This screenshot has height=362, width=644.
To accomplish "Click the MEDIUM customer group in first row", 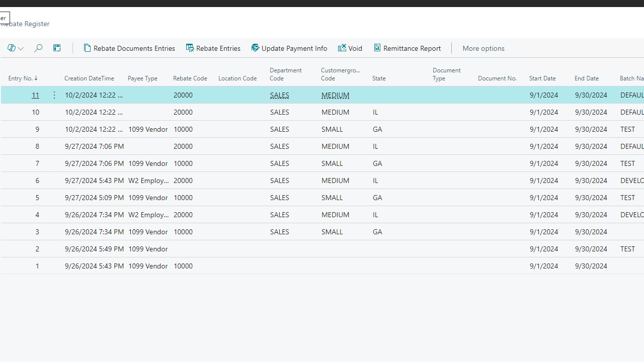I will (335, 95).
